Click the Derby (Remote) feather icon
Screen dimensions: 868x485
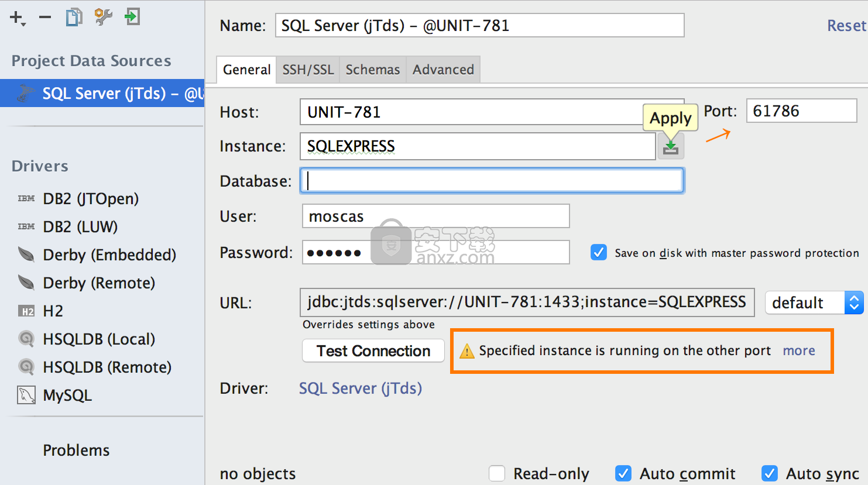(x=26, y=283)
